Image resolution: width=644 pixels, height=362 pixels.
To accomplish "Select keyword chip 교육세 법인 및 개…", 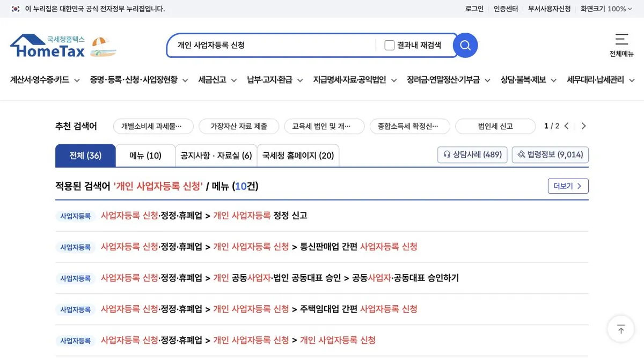I will coord(325,126).
